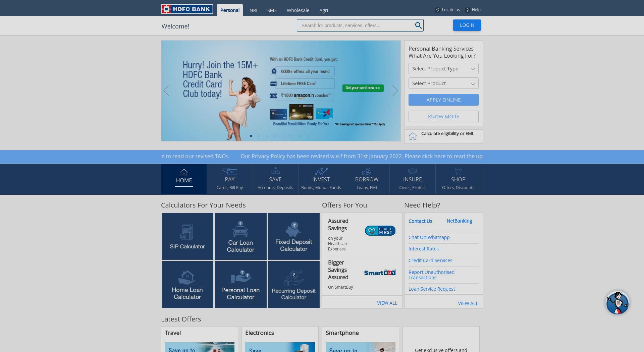This screenshot has width=644, height=352.
Task: Click the Locate us link text
Action: (x=451, y=10)
